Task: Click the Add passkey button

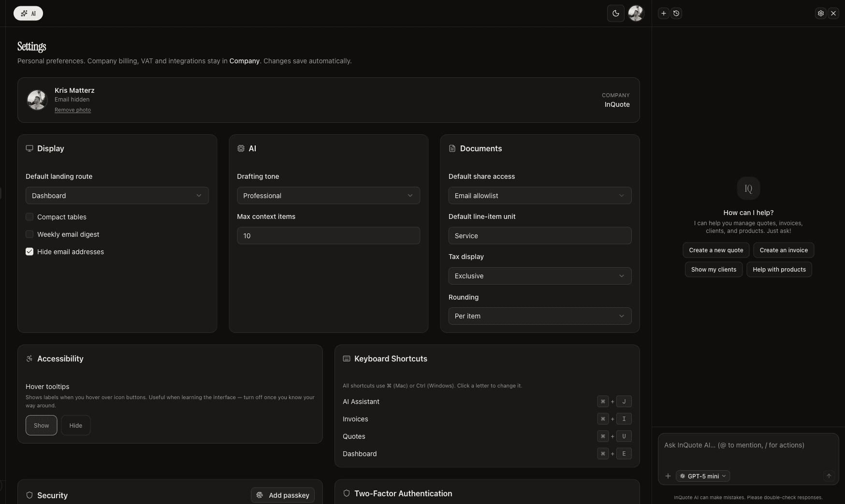Action: tap(283, 495)
